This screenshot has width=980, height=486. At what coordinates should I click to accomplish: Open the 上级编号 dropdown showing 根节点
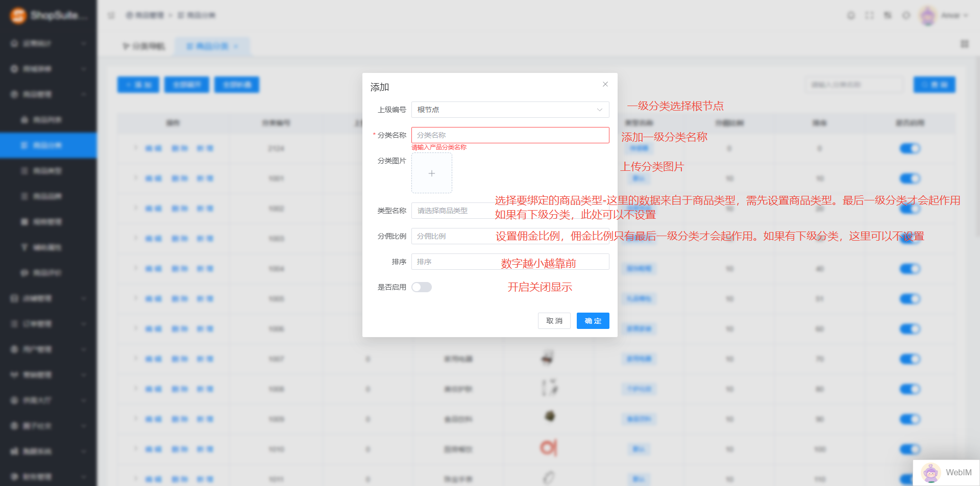(510, 110)
